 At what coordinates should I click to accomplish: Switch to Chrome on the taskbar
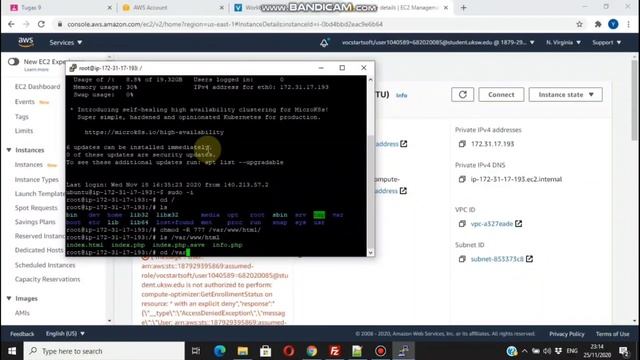pos(312,351)
